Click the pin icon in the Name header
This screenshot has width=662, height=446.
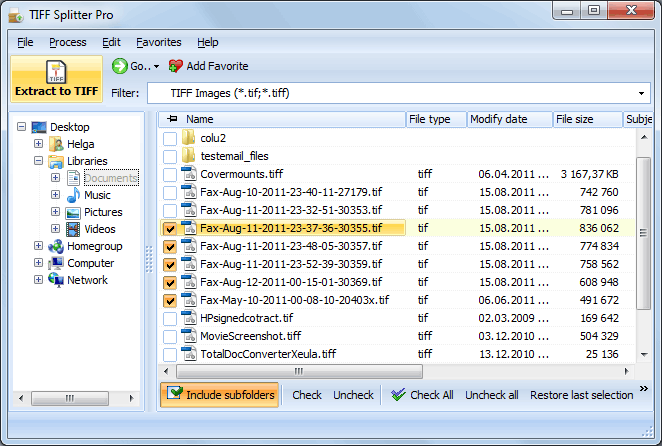click(x=172, y=119)
